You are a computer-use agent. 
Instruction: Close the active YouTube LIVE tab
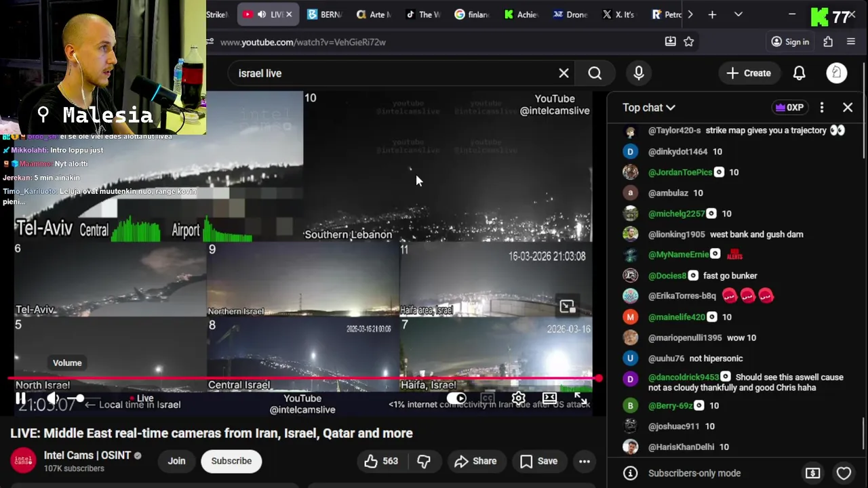(289, 14)
